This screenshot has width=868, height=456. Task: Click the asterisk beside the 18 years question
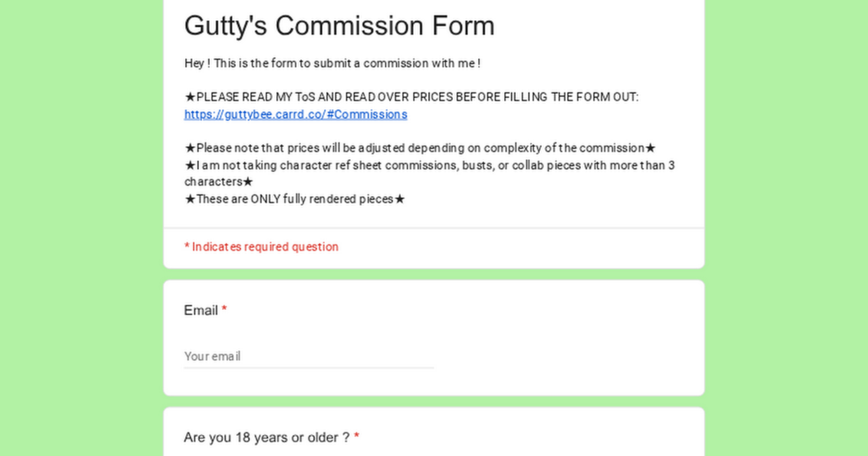point(357,436)
